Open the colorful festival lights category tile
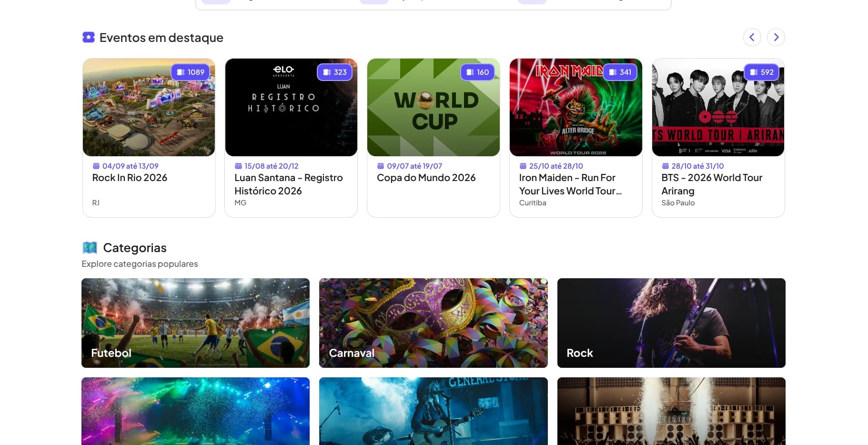 195,411
